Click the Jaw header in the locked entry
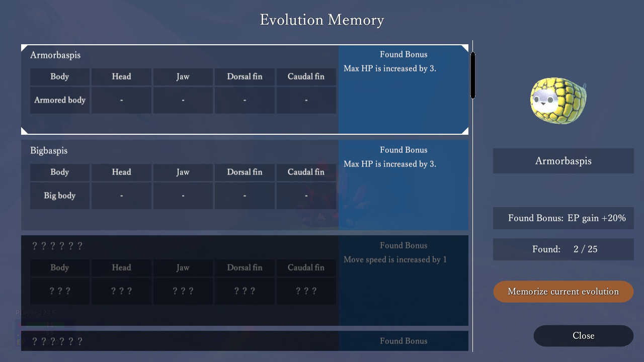Viewport: 644px width, 362px height. tap(183, 268)
